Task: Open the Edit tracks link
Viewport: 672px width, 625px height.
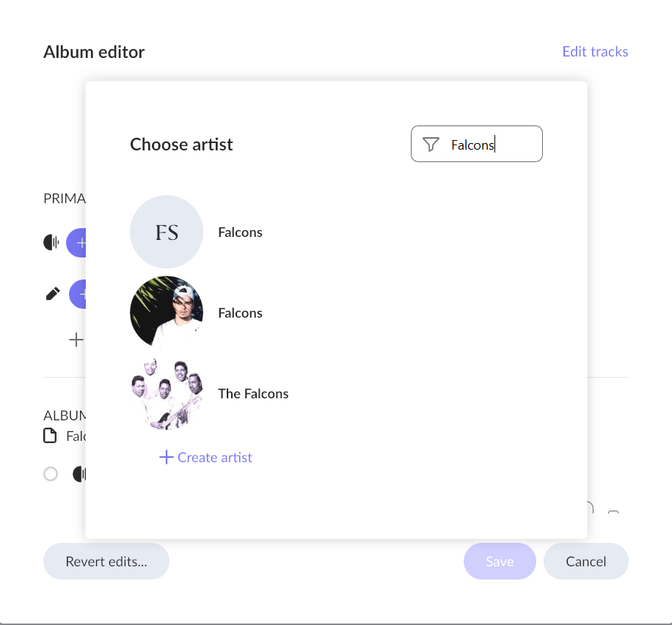Action: (595, 51)
